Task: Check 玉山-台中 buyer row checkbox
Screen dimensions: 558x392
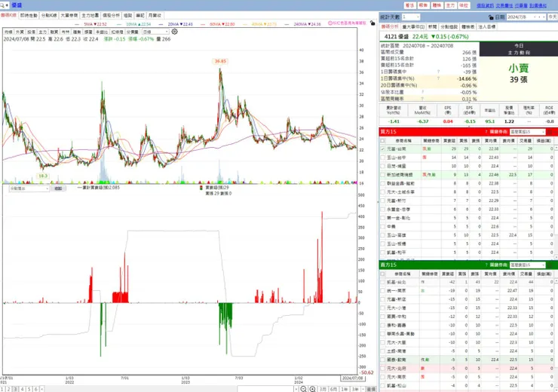Action: pos(382,158)
